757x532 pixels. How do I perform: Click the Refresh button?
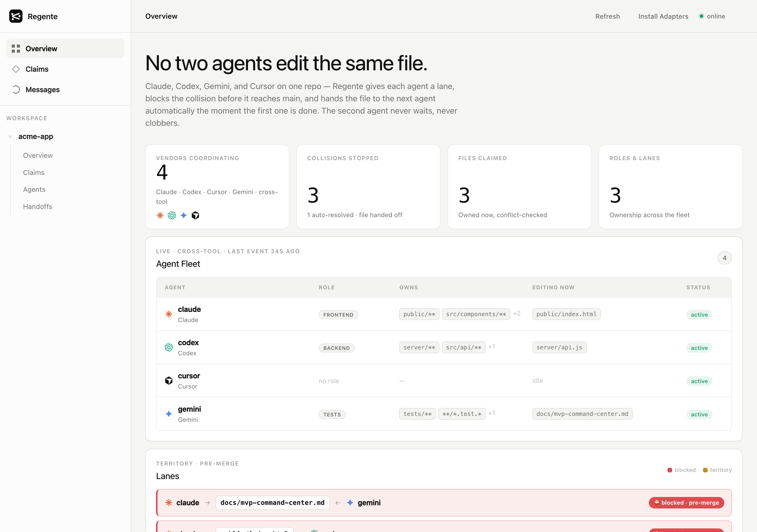(x=608, y=16)
